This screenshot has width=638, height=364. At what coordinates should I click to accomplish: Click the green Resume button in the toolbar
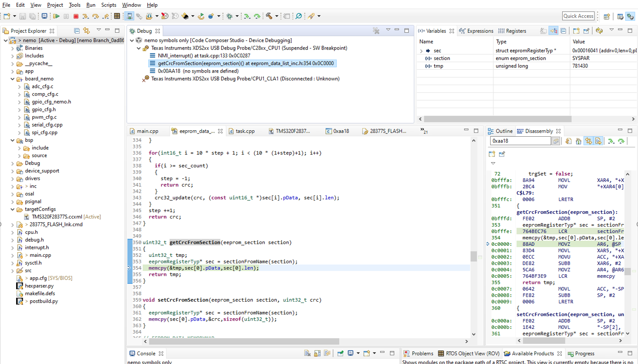(56, 16)
